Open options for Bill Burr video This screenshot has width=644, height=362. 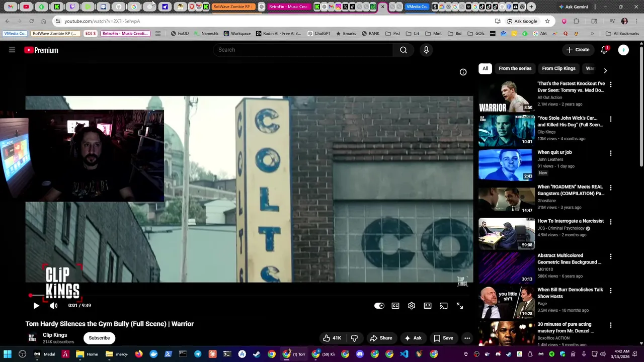610,291
